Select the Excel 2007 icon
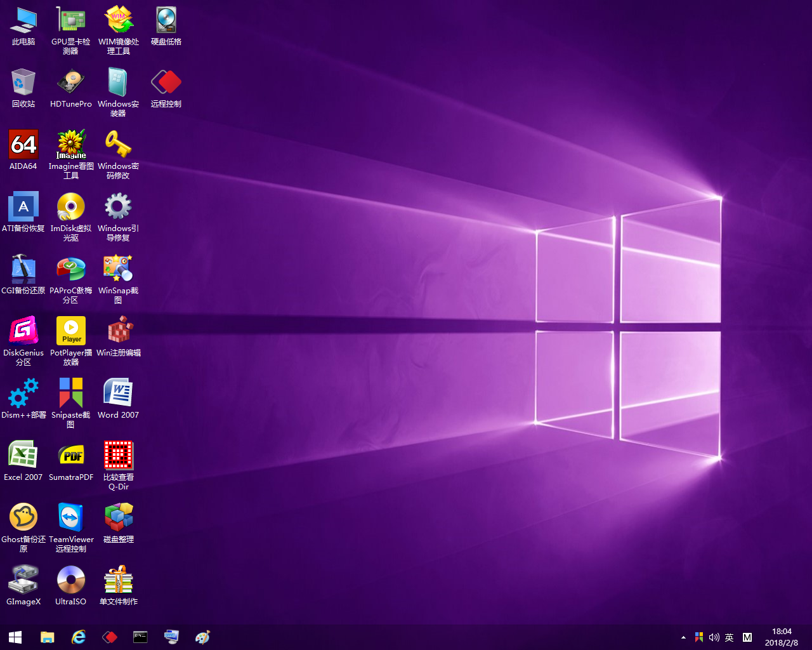This screenshot has height=650, width=812. [x=23, y=461]
